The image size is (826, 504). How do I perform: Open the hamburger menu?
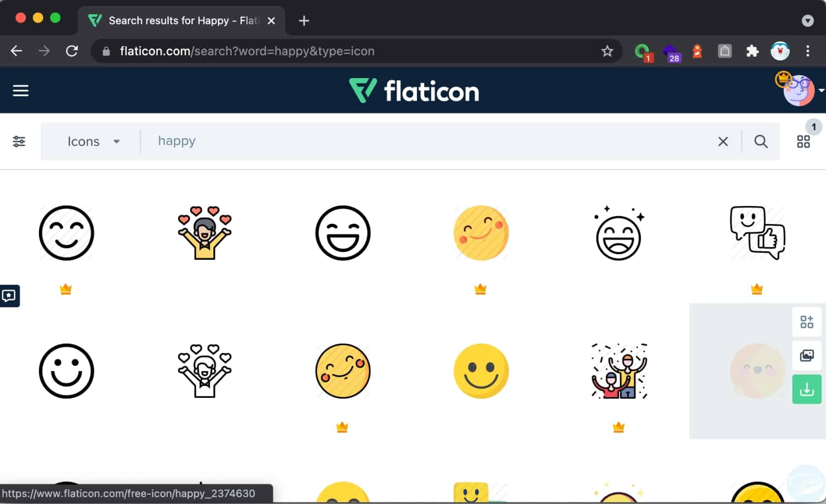[x=21, y=90]
